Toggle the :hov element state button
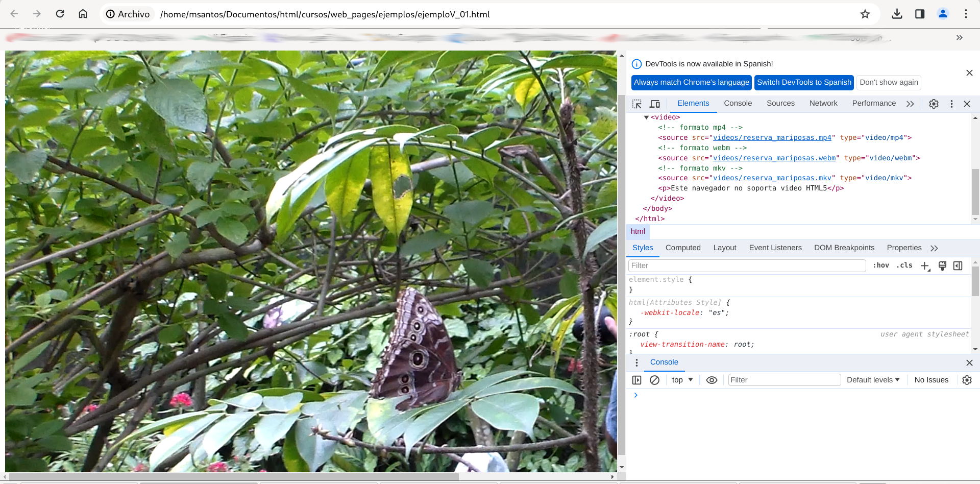980x484 pixels. coord(880,265)
